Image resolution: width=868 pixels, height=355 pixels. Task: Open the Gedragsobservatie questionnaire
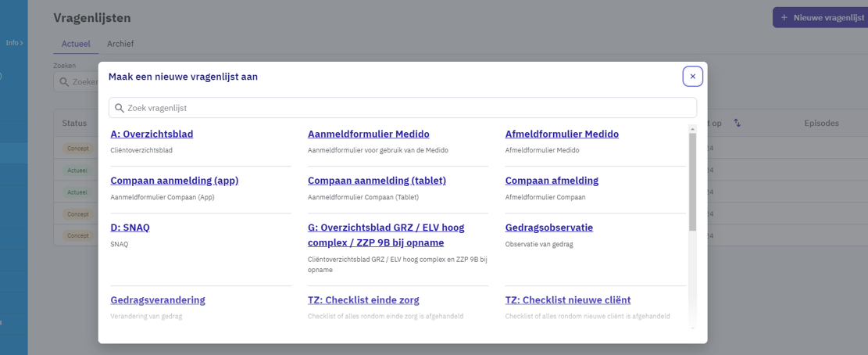click(x=549, y=228)
